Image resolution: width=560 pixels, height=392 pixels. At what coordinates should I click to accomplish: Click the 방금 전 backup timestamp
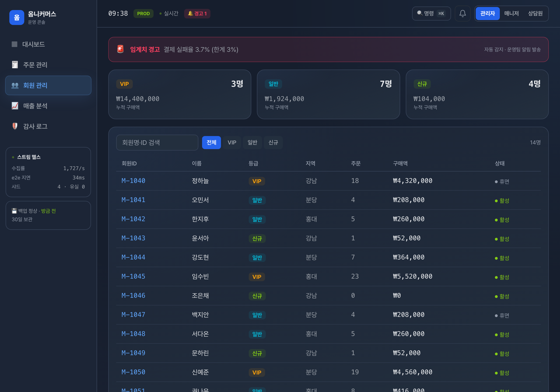[49, 211]
